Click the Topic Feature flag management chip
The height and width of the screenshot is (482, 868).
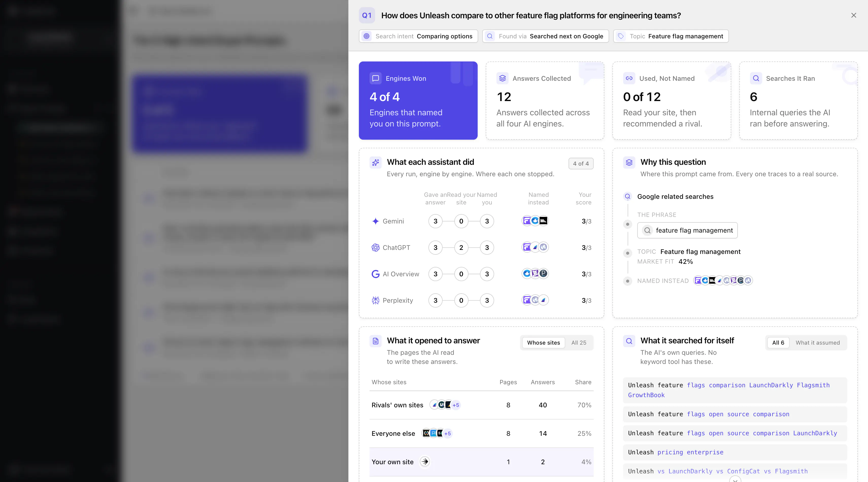[671, 36]
